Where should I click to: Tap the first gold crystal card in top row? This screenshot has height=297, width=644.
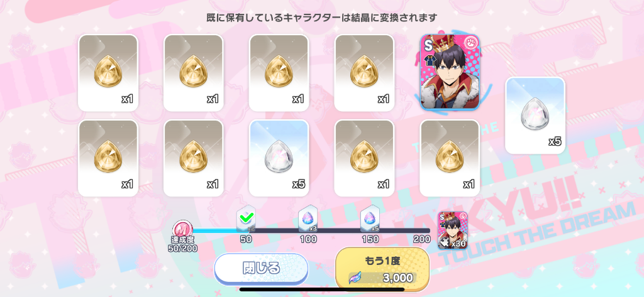coord(108,73)
